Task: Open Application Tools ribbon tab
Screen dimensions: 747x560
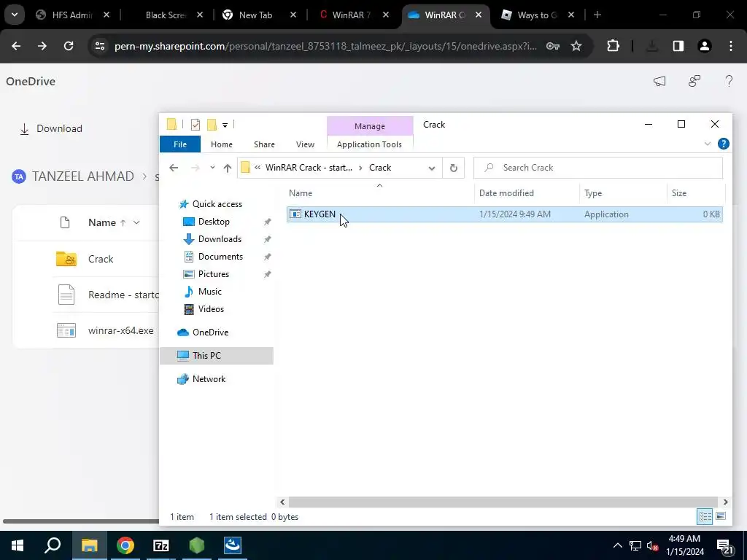Action: tap(369, 144)
